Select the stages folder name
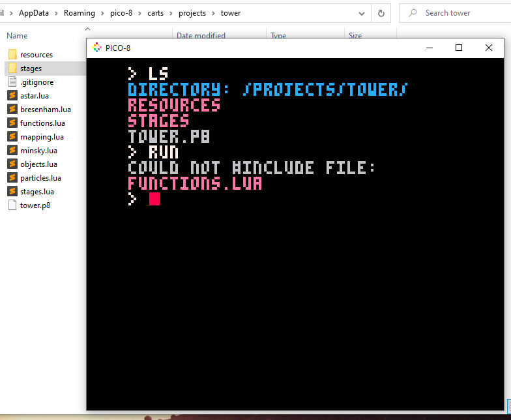511x420 pixels. [x=31, y=68]
